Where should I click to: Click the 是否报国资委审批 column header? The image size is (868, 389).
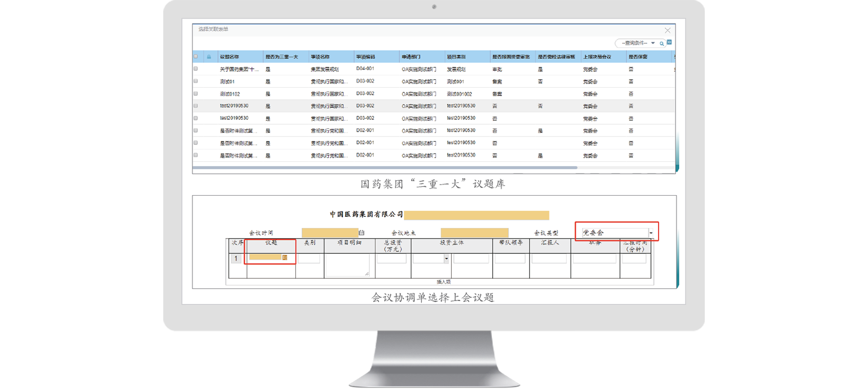(511, 57)
